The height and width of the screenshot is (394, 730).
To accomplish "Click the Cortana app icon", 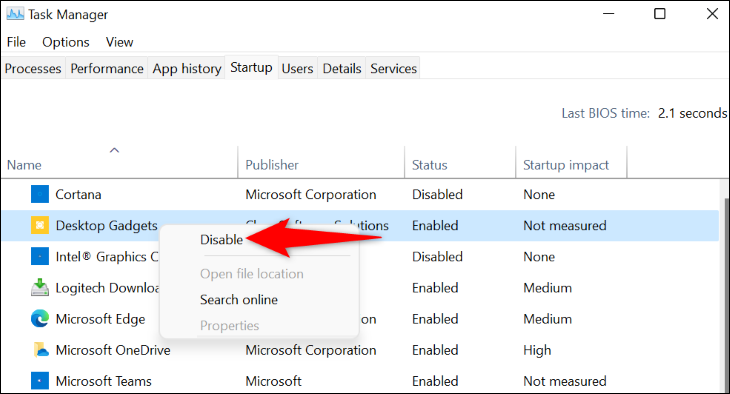I will 40,194.
